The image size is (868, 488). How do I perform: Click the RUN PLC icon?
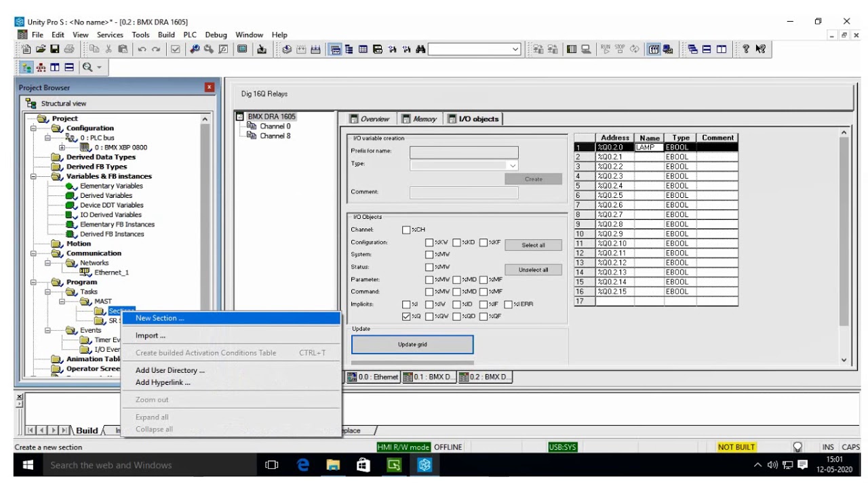pyautogui.click(x=605, y=49)
